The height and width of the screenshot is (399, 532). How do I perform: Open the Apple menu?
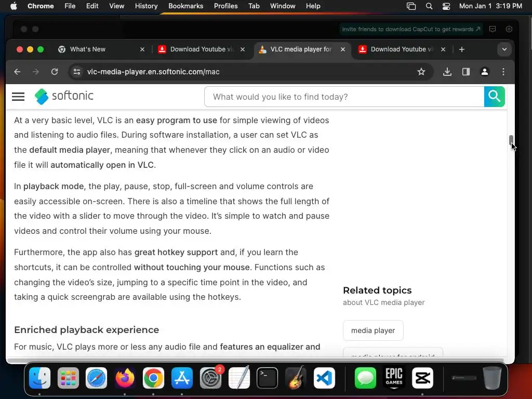coord(14,6)
